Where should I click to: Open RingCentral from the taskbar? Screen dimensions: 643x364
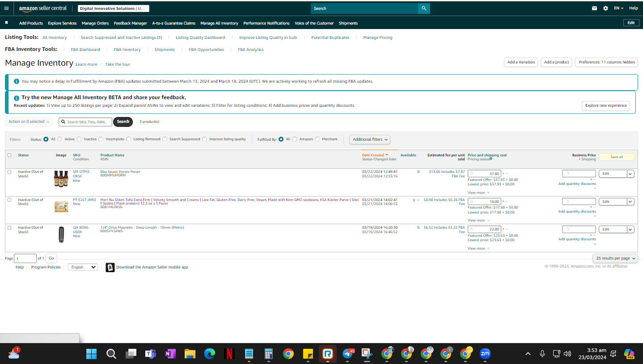click(328, 354)
